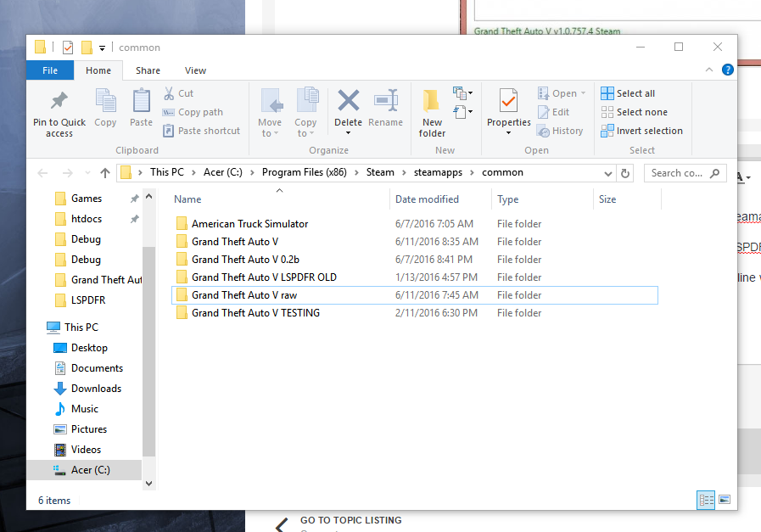Open the Move to dropdown

pyautogui.click(x=270, y=113)
